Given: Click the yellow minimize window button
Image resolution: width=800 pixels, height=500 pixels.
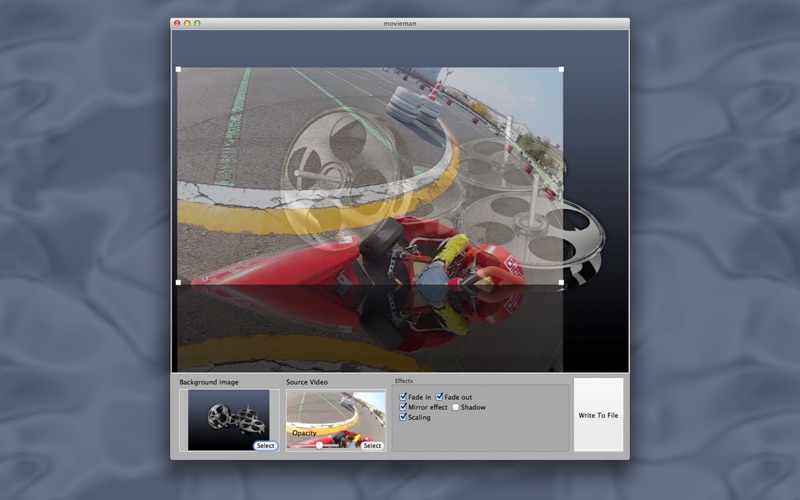Looking at the screenshot, I should [x=187, y=23].
